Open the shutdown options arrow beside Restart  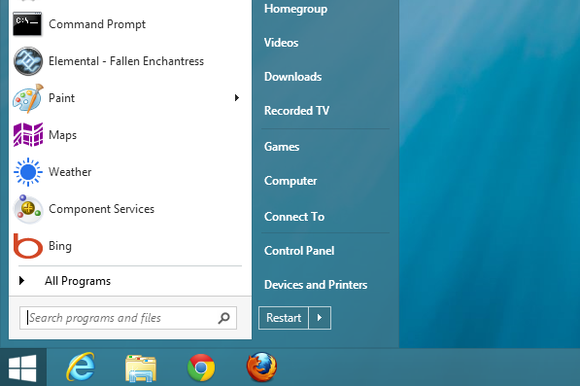click(x=320, y=318)
